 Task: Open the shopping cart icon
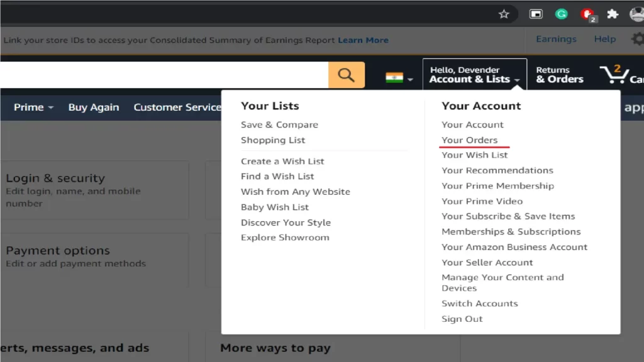point(621,75)
